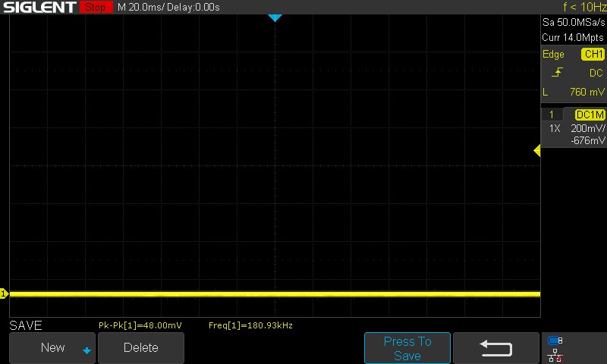Click the red Stop status indicator
The width and height of the screenshot is (607, 364).
[x=96, y=7]
